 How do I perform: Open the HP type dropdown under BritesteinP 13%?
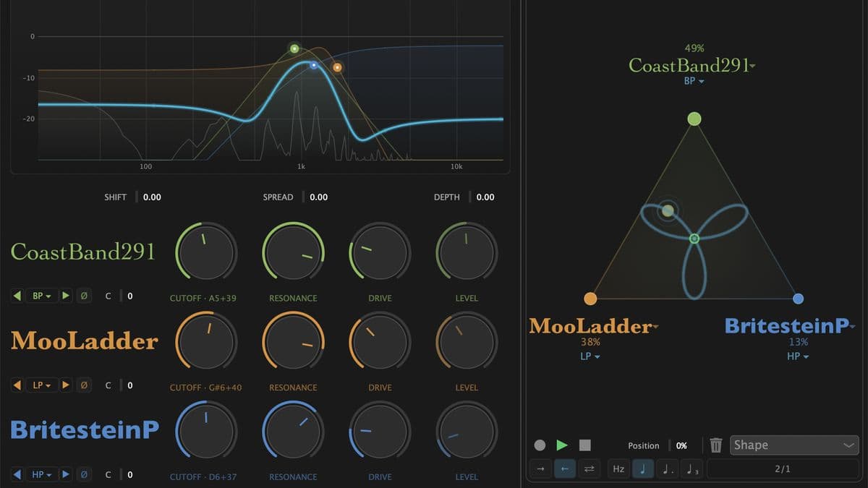coord(798,356)
